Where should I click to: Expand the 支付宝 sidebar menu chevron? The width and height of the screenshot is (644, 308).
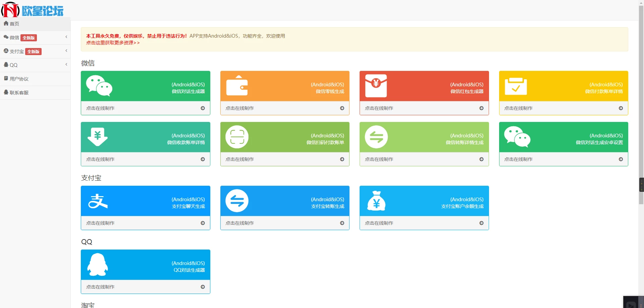point(66,51)
